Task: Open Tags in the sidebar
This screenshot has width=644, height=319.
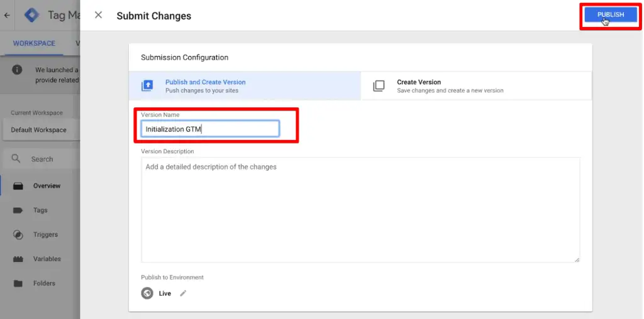Action: [41, 210]
